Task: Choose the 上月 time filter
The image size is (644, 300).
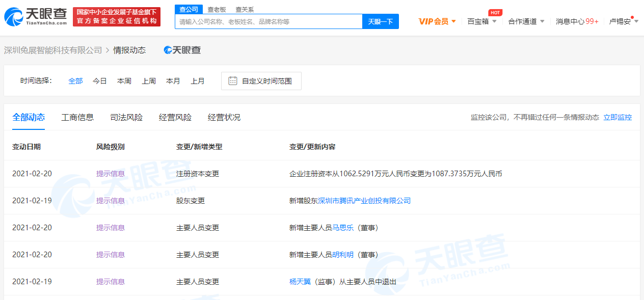Action: 198,81
